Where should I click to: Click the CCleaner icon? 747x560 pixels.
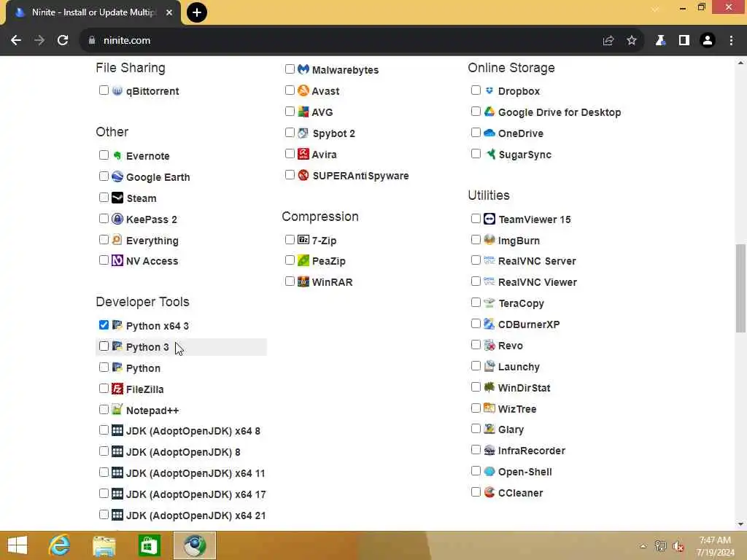489,492
